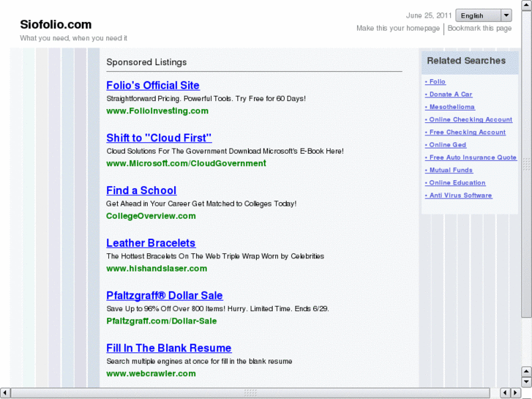Click 'Get Ahead in Your Career' description
The image size is (532, 399).
coord(201,204)
